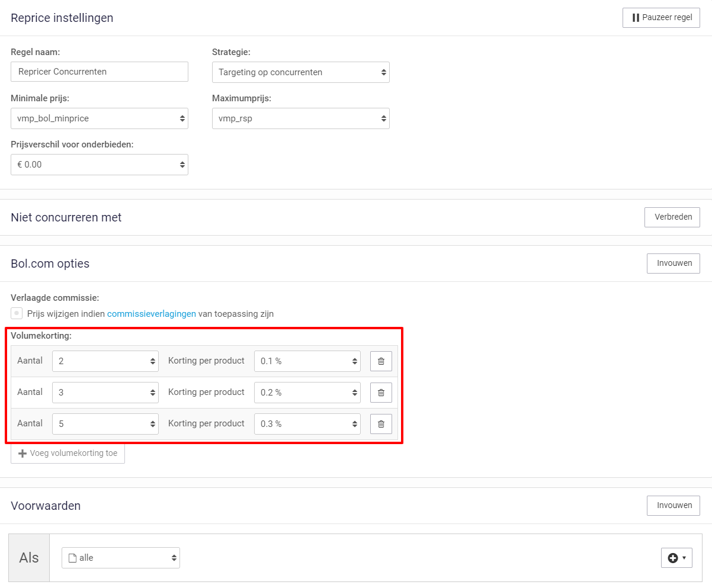Click the Als condition label

[29, 558]
